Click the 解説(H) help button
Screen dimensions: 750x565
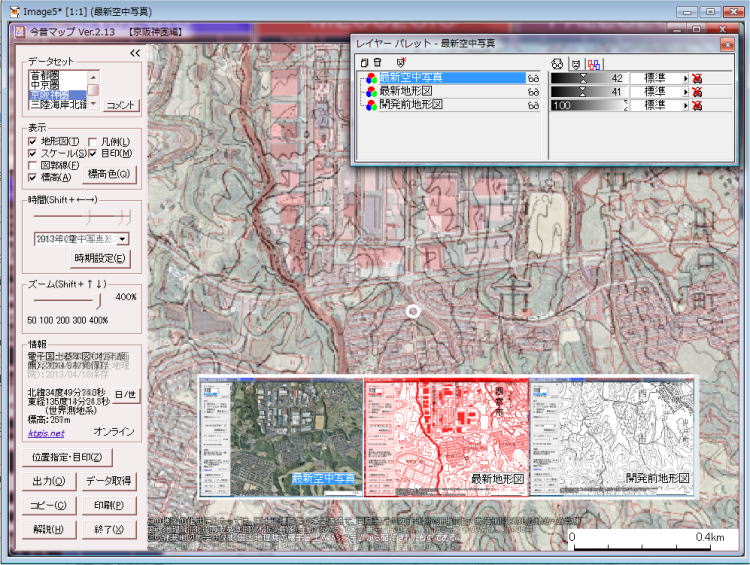pyautogui.click(x=49, y=529)
